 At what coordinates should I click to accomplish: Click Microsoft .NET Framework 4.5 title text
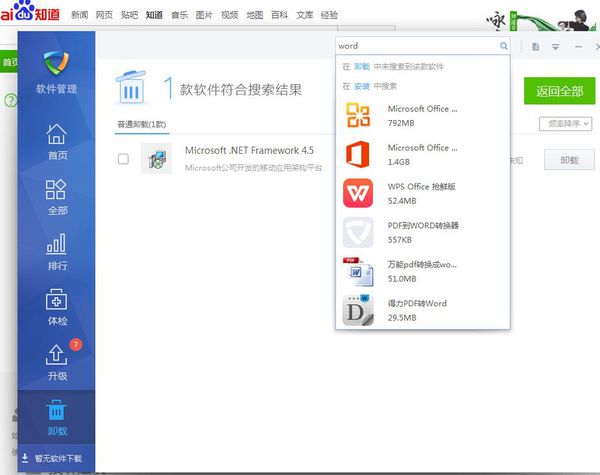pyautogui.click(x=249, y=150)
